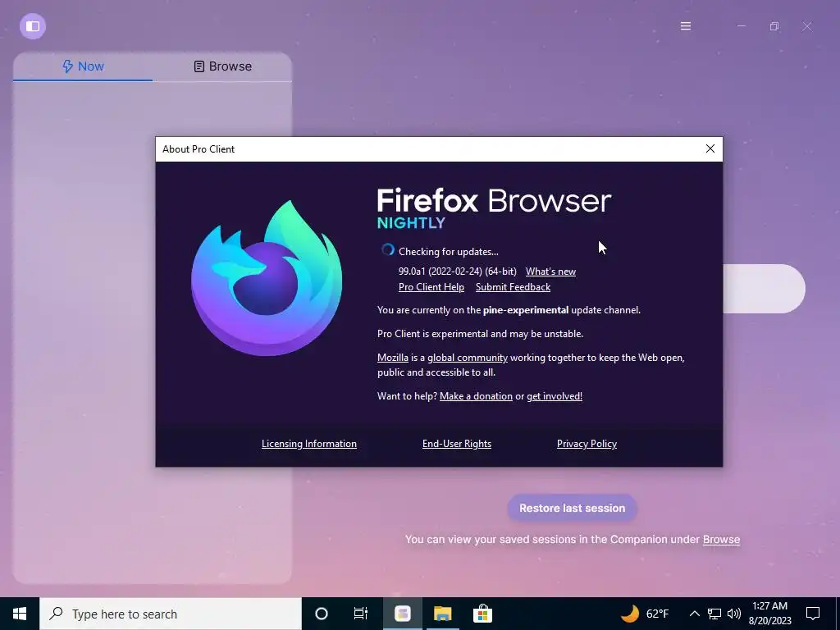
Task: Open the 62°F weather widget
Action: tap(645, 614)
